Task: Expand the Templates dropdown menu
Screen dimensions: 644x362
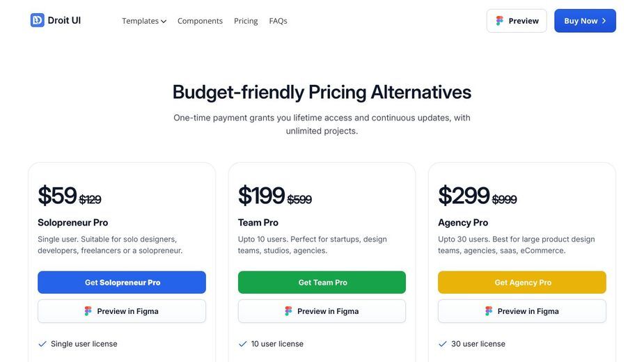Action: 144,21
